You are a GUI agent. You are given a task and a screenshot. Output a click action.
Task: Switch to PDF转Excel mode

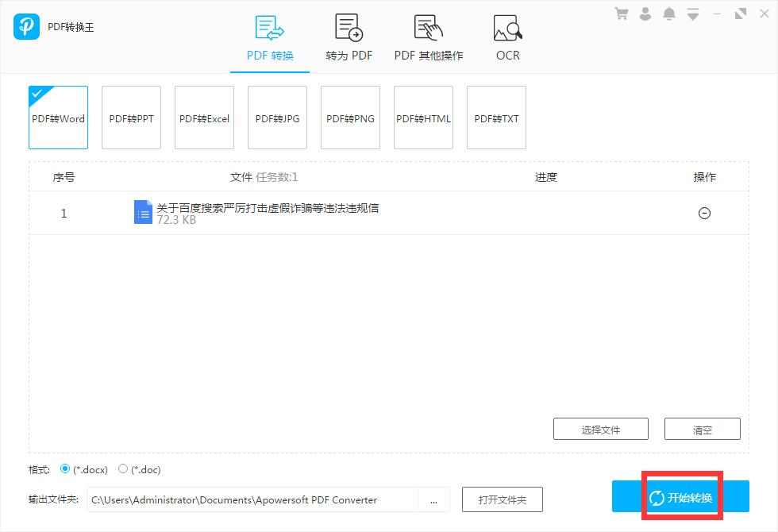coord(204,118)
